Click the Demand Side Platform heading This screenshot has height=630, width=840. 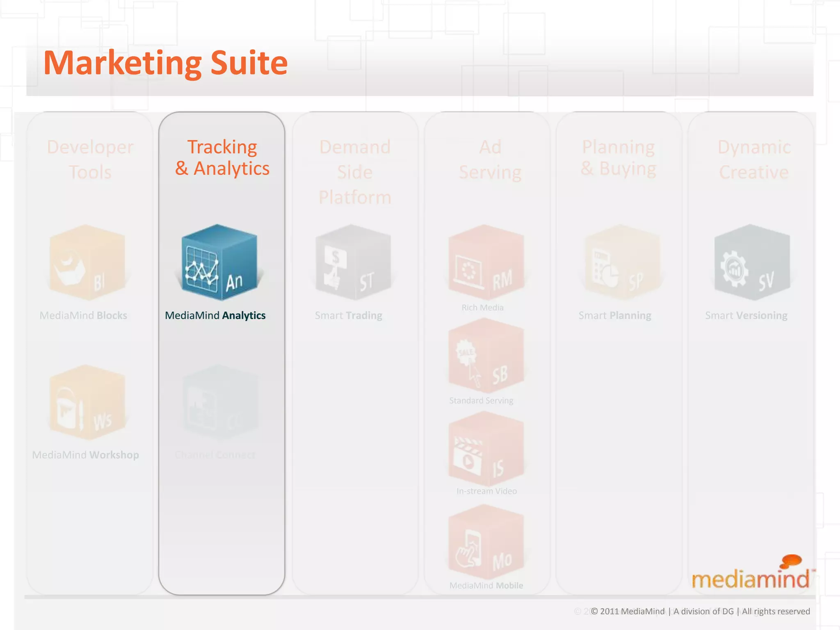[x=355, y=171]
